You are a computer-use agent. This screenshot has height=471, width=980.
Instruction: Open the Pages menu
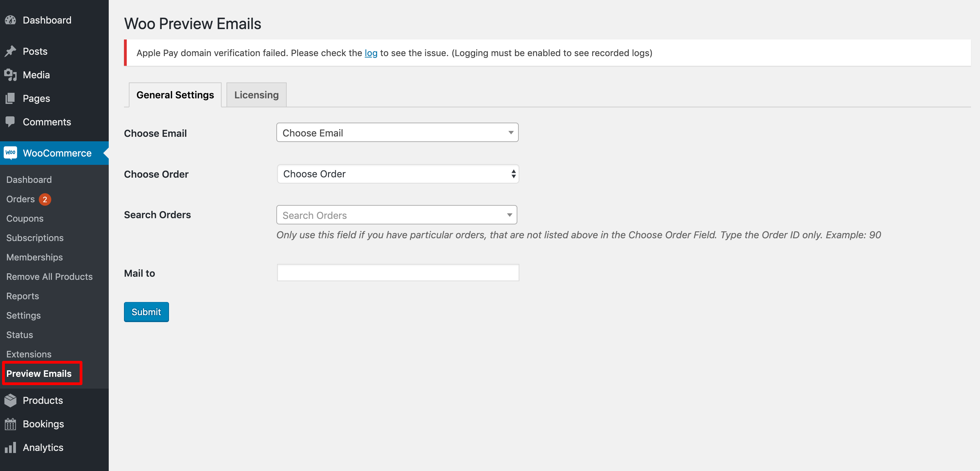click(x=54, y=99)
